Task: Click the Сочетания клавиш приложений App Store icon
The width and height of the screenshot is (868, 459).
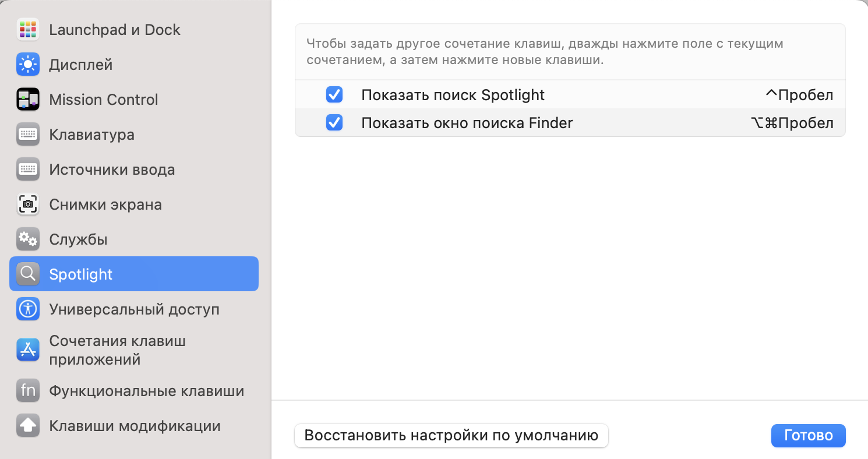Action: (x=28, y=350)
